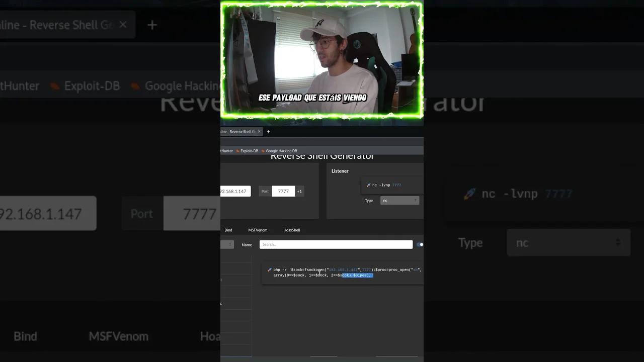Open a new browser tab
644x362 pixels.
pyautogui.click(x=268, y=132)
